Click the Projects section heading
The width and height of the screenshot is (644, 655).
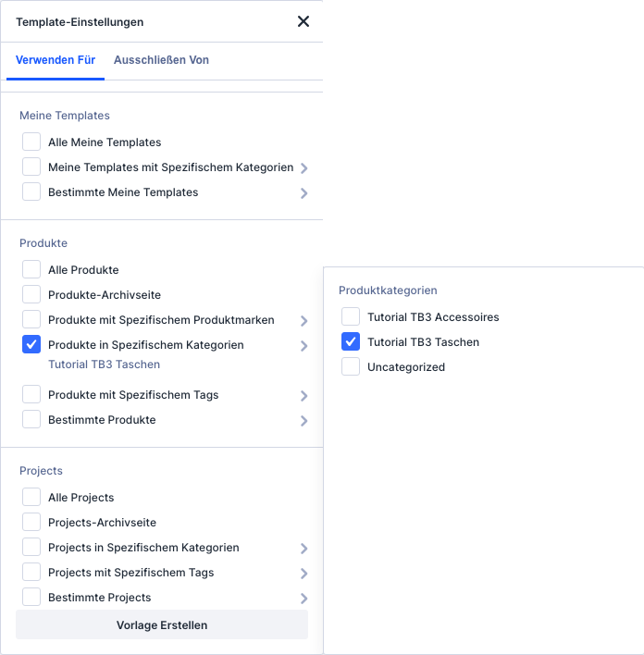pyautogui.click(x=41, y=471)
